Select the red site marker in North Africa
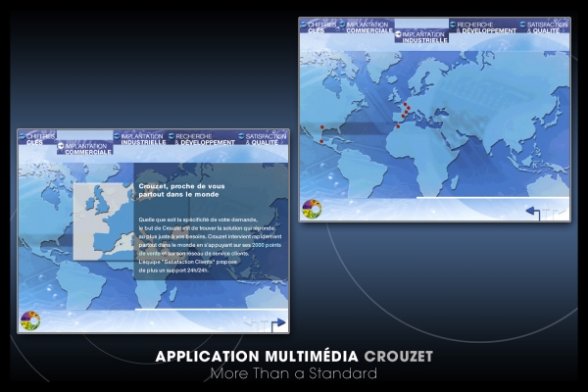Image resolution: width=588 pixels, height=392 pixels. [398, 125]
